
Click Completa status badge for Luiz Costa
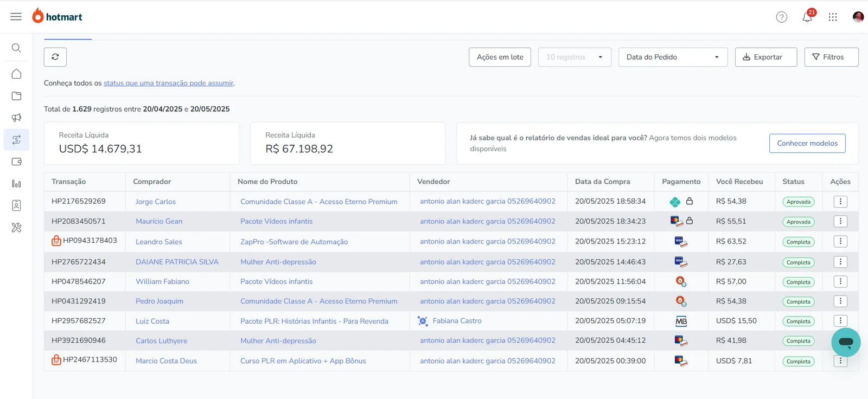coord(799,321)
